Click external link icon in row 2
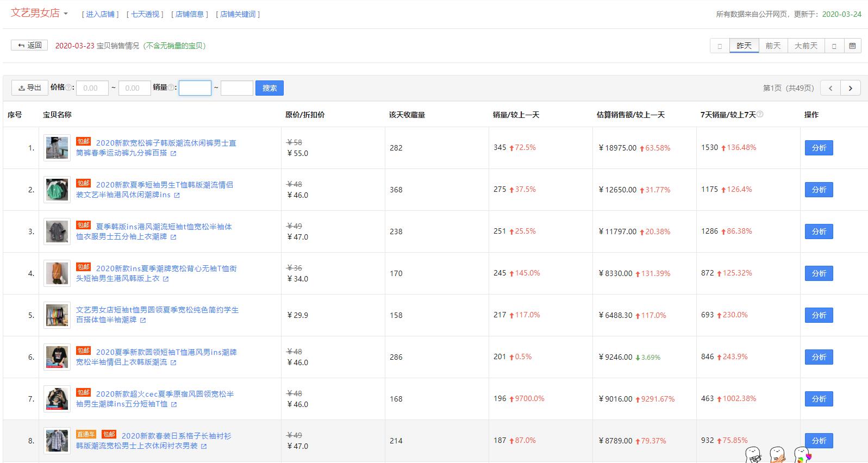Image resolution: width=868 pixels, height=463 pixels. tap(177, 196)
